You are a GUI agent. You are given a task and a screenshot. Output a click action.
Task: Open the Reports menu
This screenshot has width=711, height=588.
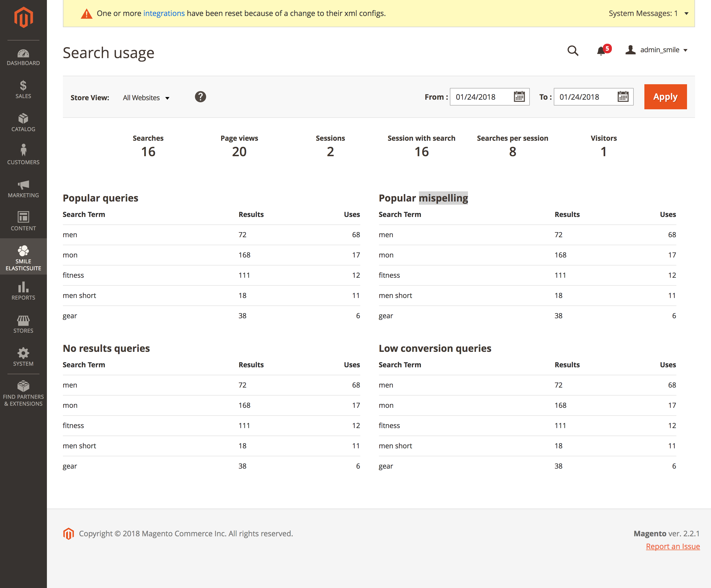click(23, 291)
